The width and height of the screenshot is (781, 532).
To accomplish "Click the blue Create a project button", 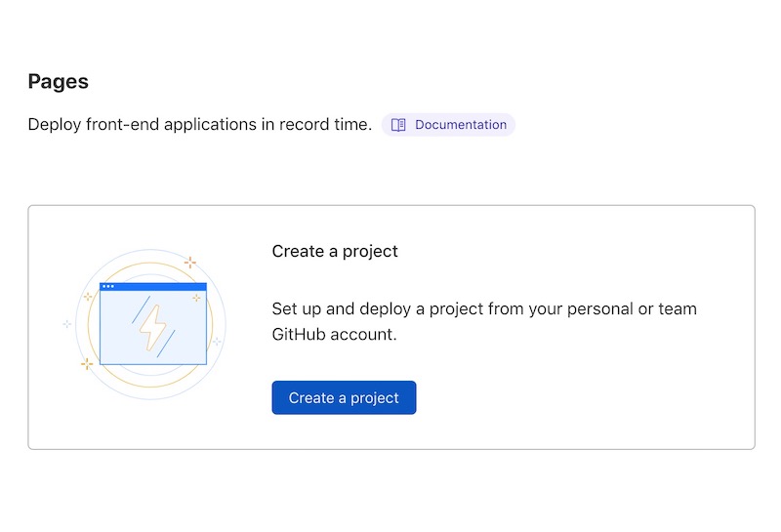I will (344, 397).
